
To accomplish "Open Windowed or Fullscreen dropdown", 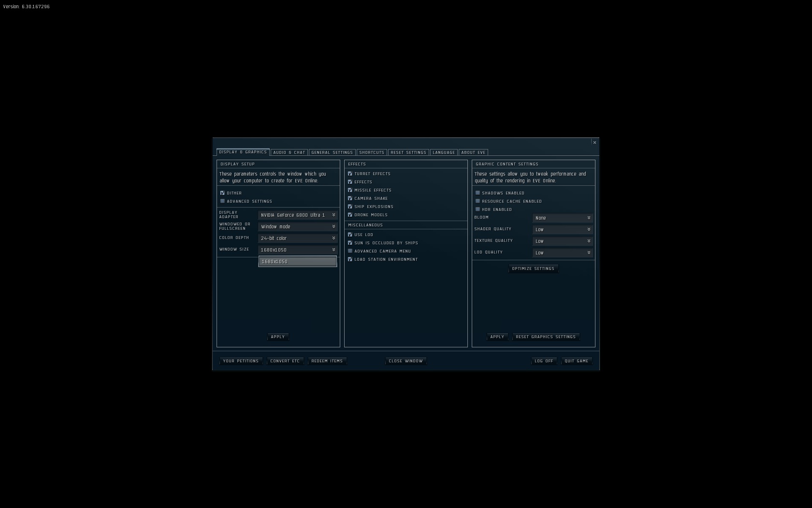I will (x=298, y=226).
